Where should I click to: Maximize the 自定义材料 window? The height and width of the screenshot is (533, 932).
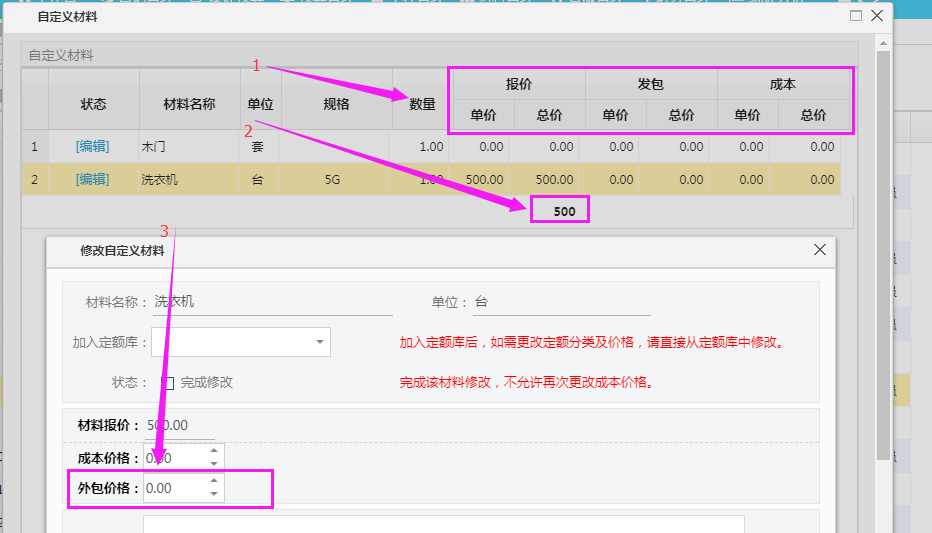[x=855, y=16]
